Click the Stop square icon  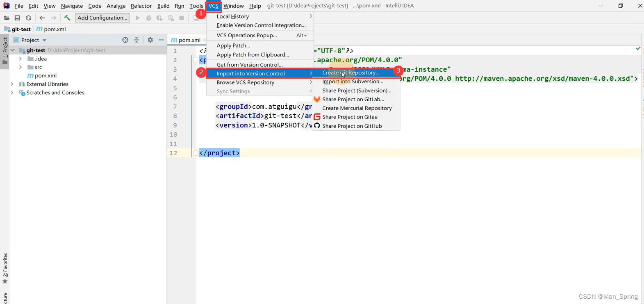(182, 18)
